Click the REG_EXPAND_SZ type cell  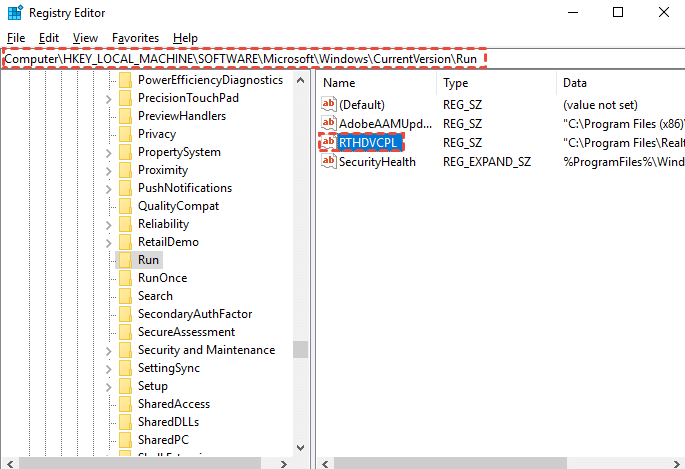487,162
